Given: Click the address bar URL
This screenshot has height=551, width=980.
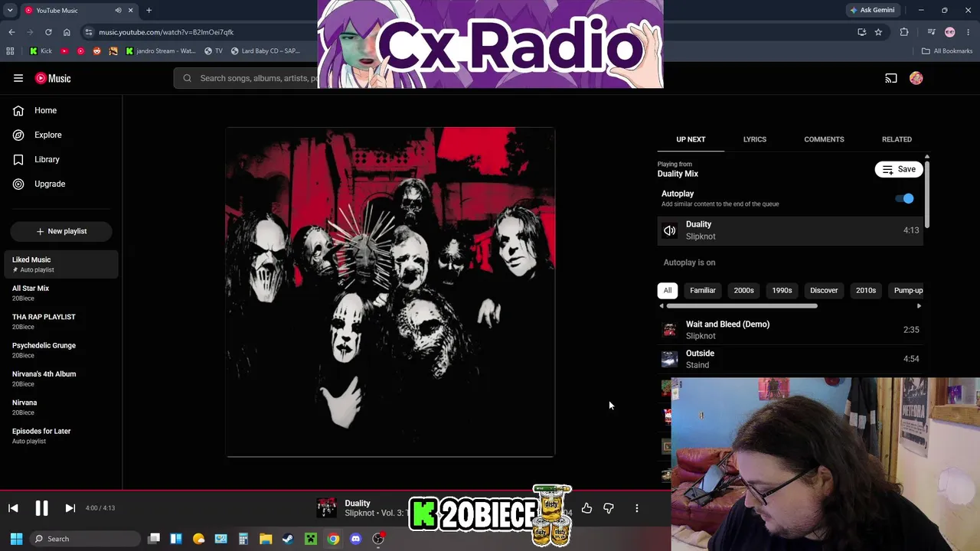Looking at the screenshot, I should pos(166,32).
